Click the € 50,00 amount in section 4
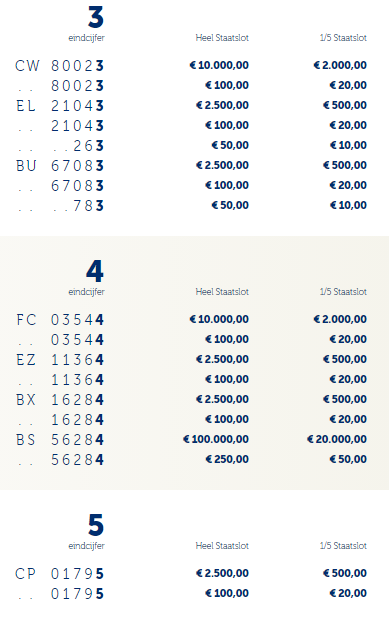Screen dimensions: 389x624 point(348,459)
